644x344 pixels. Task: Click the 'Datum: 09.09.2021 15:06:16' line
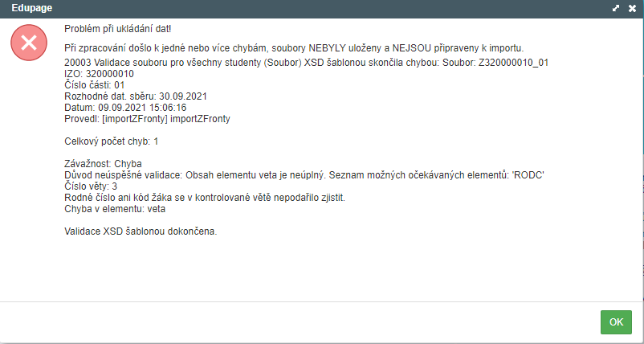pos(125,107)
